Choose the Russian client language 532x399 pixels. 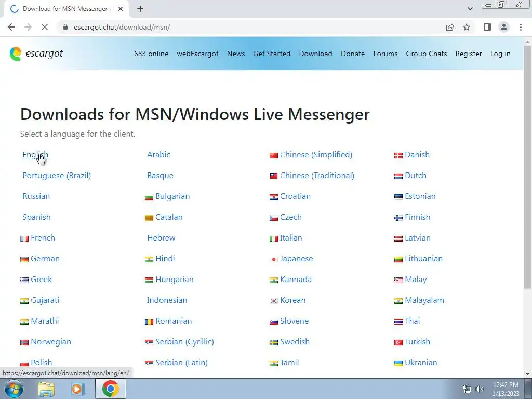(x=36, y=196)
